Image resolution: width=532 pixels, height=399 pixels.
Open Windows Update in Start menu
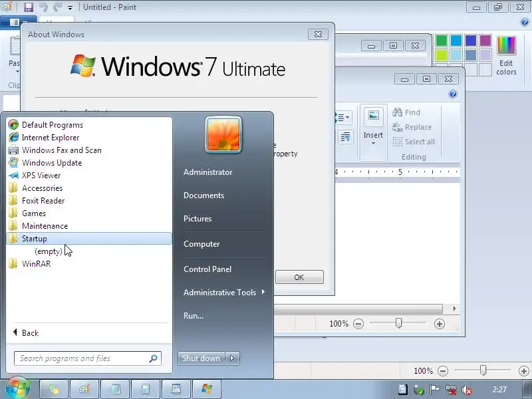pos(89,163)
